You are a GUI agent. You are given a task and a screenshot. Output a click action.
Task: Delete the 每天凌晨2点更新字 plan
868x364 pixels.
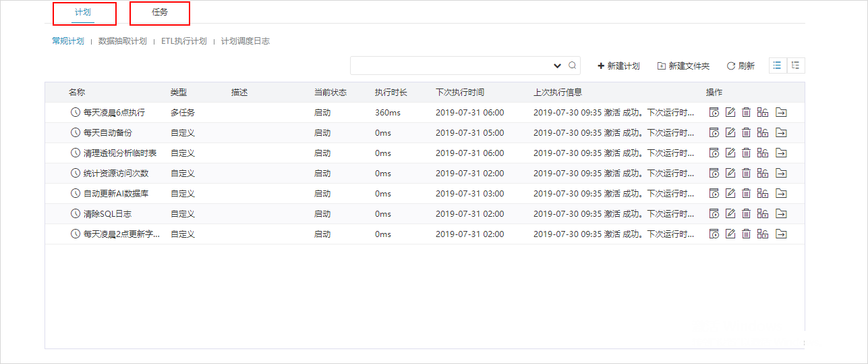tap(746, 234)
